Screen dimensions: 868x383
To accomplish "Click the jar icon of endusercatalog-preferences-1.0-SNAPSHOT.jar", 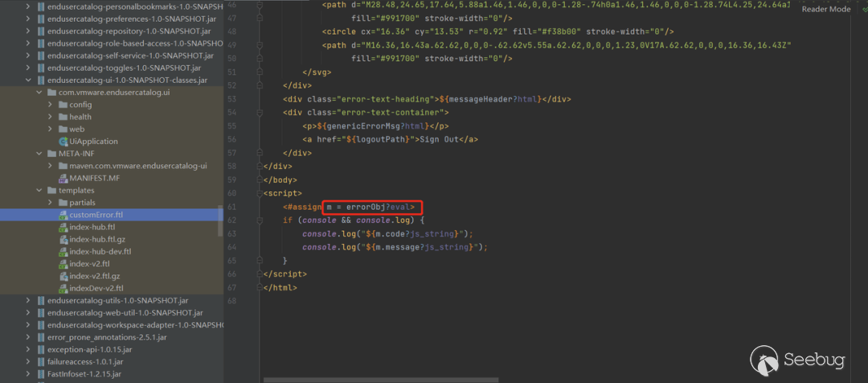I will [40, 19].
